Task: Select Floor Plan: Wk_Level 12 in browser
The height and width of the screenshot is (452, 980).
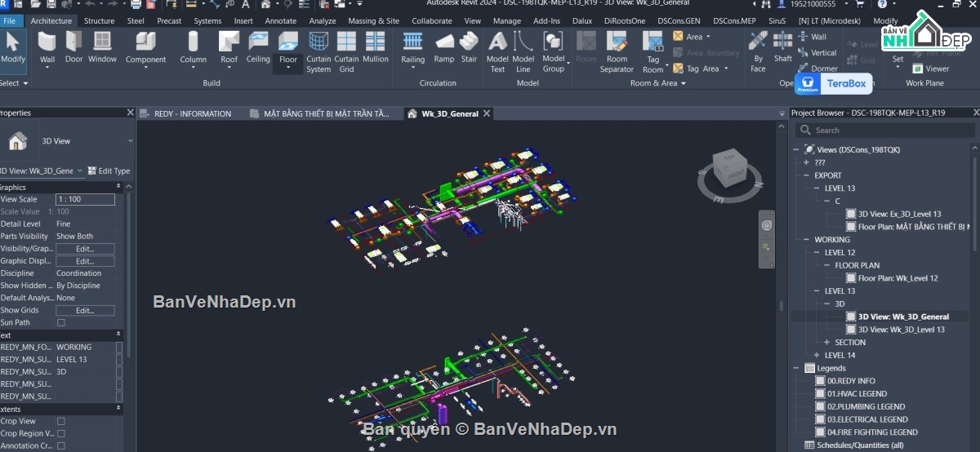Action: [898, 278]
